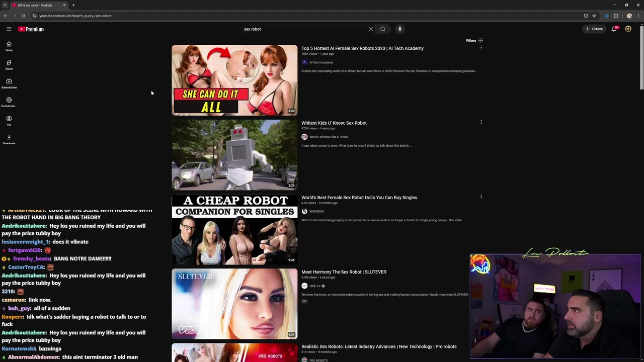Bookmark this page with the star
Screen dimensions: 644x362
point(594,16)
